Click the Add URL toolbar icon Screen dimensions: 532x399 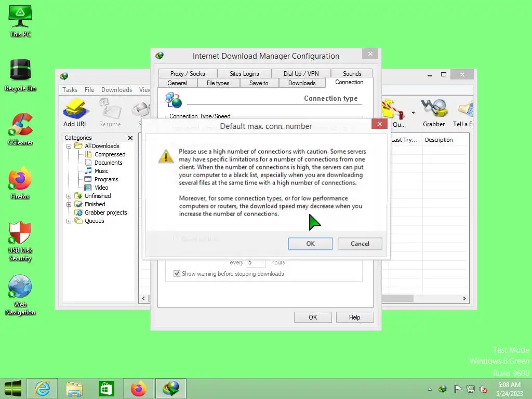pos(75,112)
